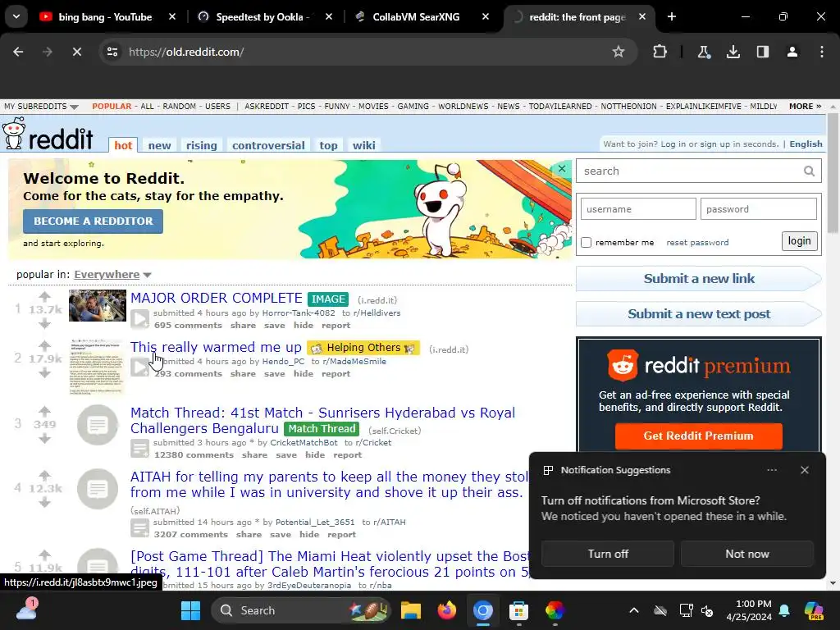This screenshot has height=630, width=840.
Task: Click the login button
Action: pyautogui.click(x=799, y=241)
